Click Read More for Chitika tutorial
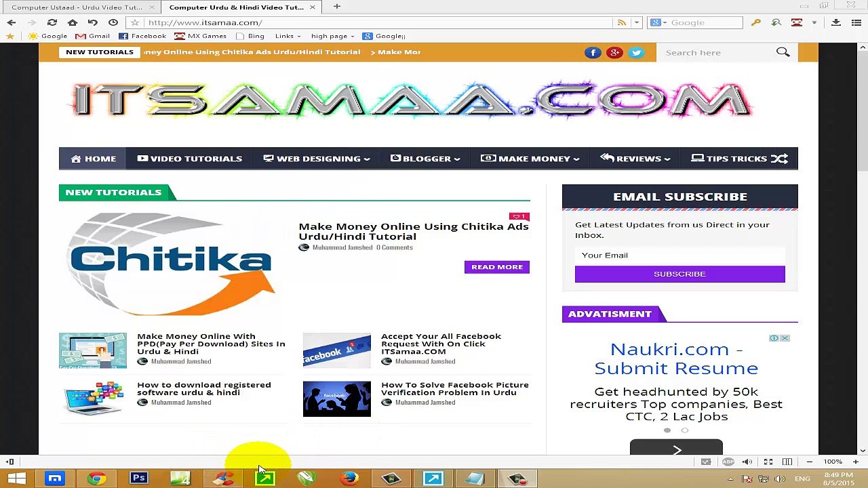Image resolution: width=868 pixels, height=488 pixels. (x=497, y=267)
